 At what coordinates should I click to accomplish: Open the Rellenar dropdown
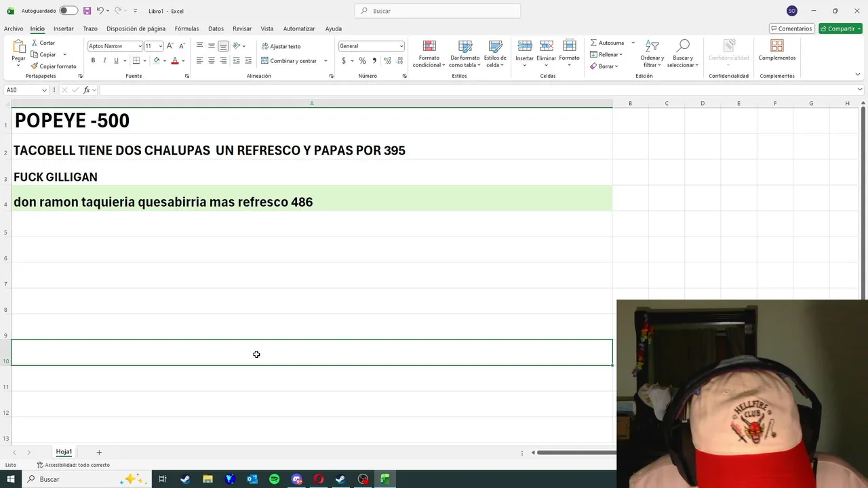pyautogui.click(x=606, y=54)
